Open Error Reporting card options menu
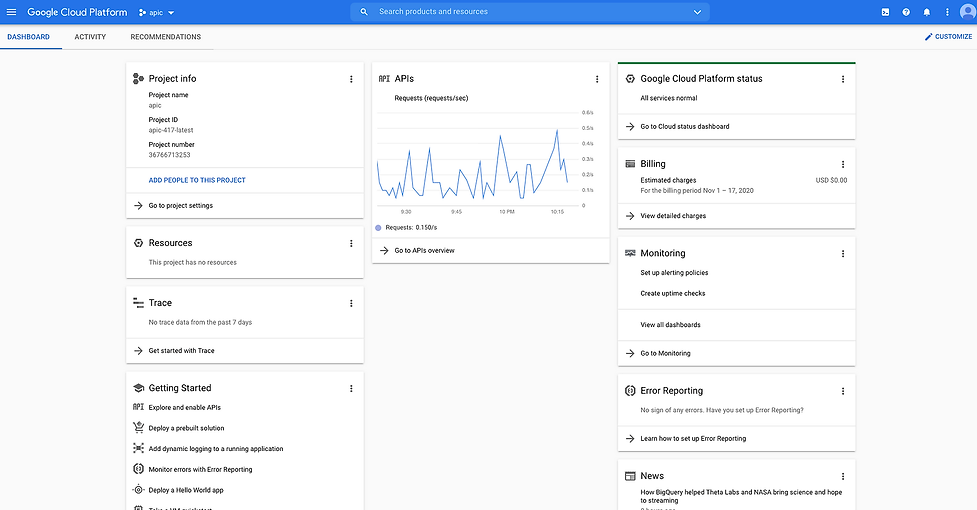 click(x=843, y=391)
